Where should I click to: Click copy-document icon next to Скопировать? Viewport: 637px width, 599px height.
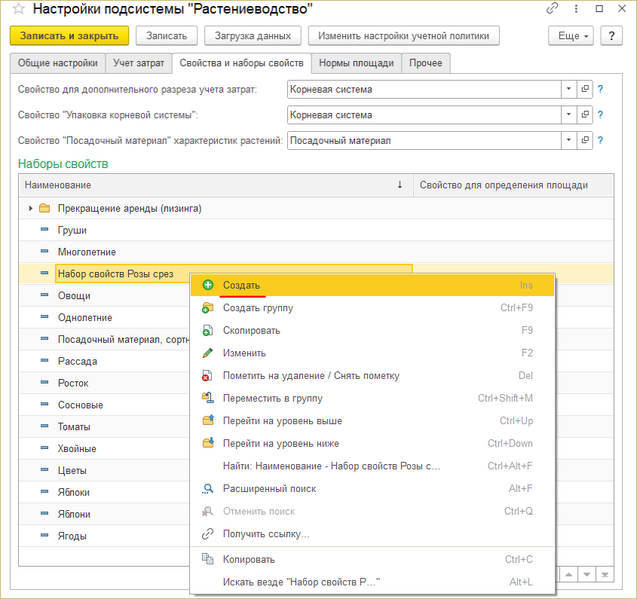(x=208, y=330)
